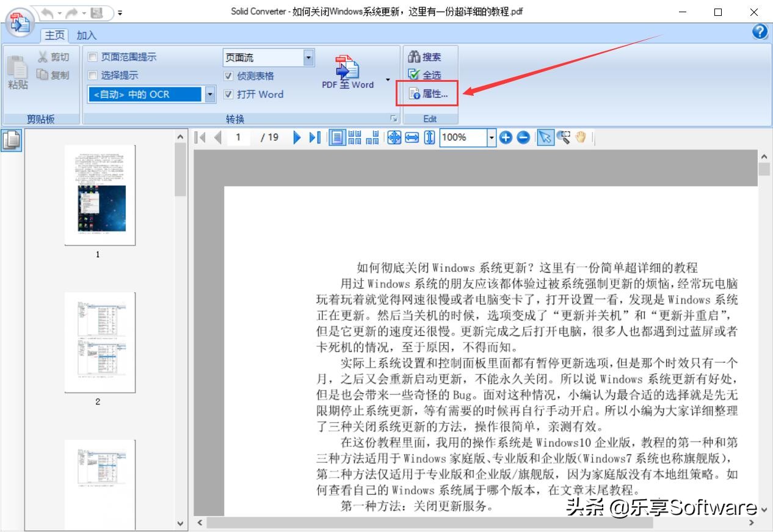This screenshot has height=532, width=773.
Task: Click the thumbnail panel vertical scrollbar thumb
Action: click(x=180, y=170)
